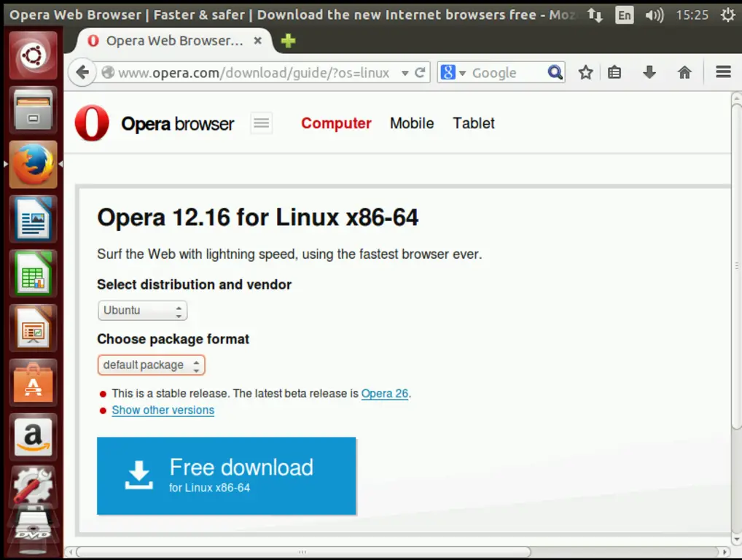The image size is (742, 560).
Task: Open the Opera site menu icon
Action: (x=261, y=123)
